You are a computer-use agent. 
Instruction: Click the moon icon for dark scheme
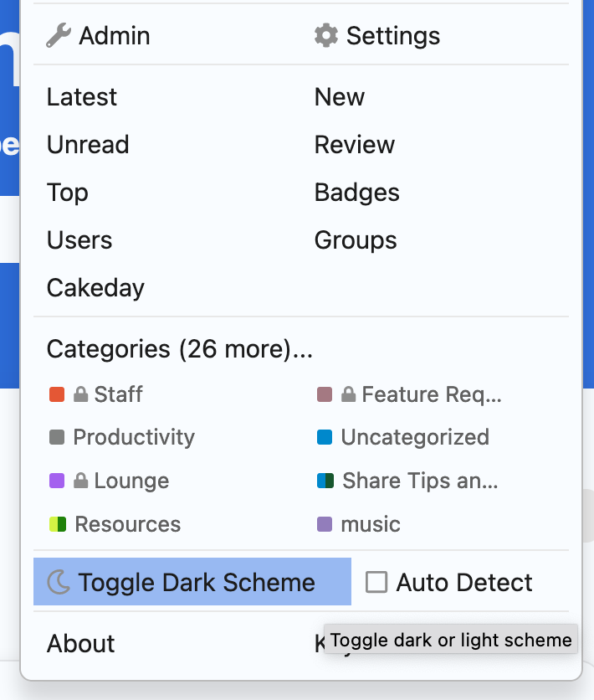(x=59, y=582)
